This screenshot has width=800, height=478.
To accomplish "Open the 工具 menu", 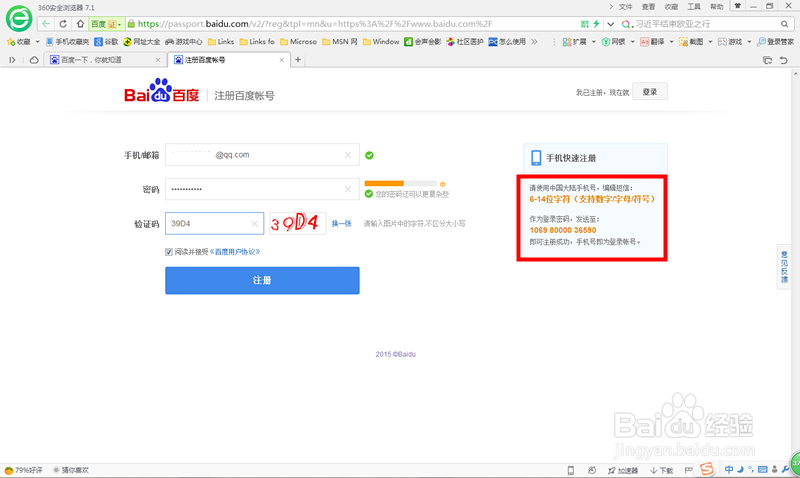I will [694, 7].
